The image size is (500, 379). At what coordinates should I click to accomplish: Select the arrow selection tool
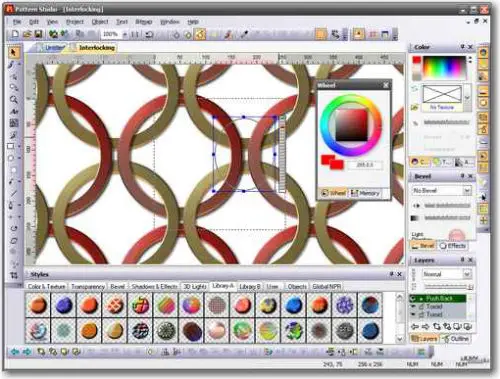click(13, 53)
